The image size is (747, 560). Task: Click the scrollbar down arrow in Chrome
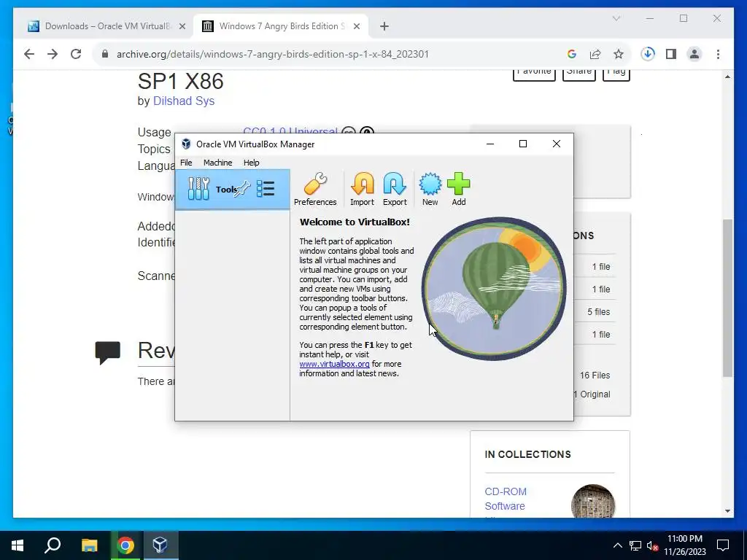[727, 511]
